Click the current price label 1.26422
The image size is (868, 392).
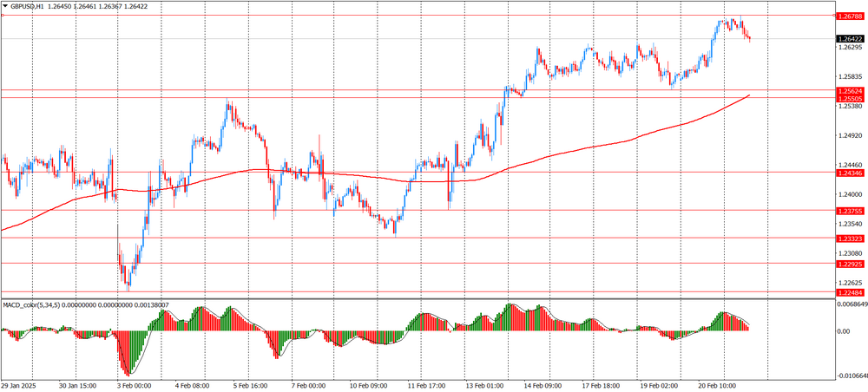[x=850, y=39]
